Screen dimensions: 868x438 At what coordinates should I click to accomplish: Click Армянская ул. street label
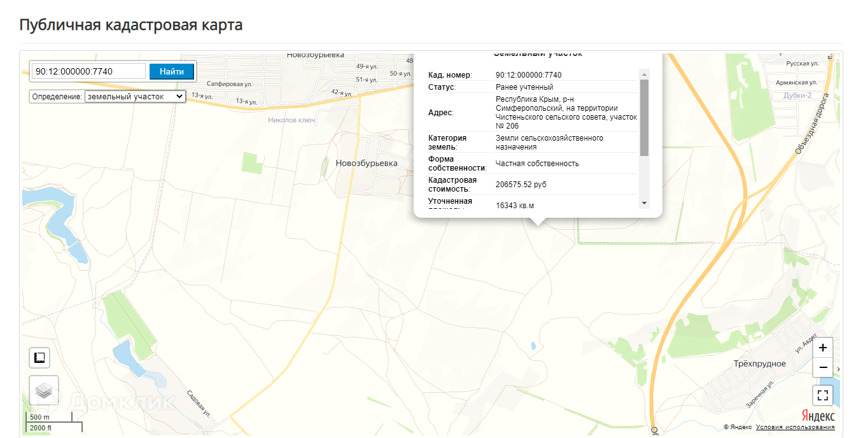tap(797, 83)
